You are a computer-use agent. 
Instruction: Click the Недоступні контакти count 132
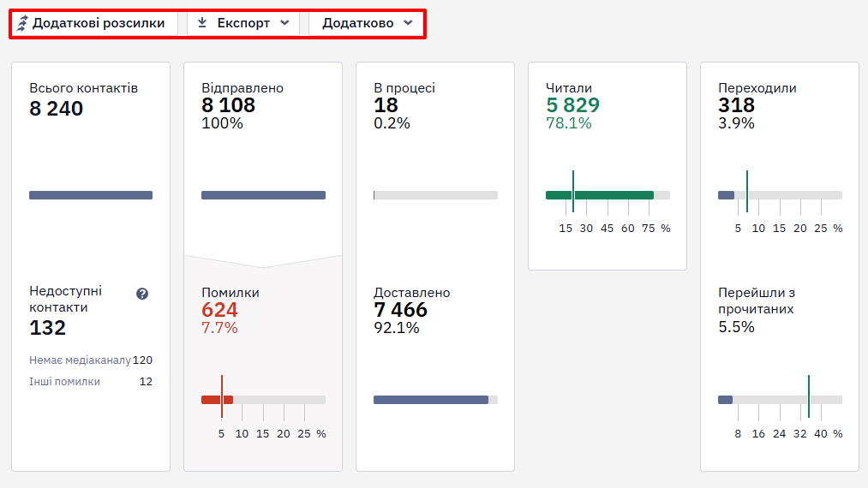point(48,328)
